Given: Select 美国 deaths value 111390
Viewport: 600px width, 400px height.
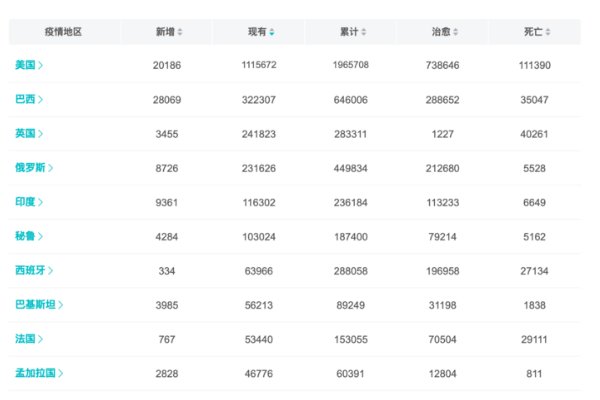Looking at the screenshot, I should coord(535,65).
